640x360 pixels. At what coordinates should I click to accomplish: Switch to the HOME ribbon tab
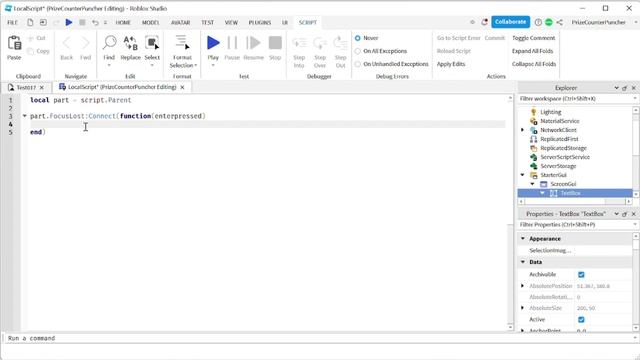coord(123,22)
